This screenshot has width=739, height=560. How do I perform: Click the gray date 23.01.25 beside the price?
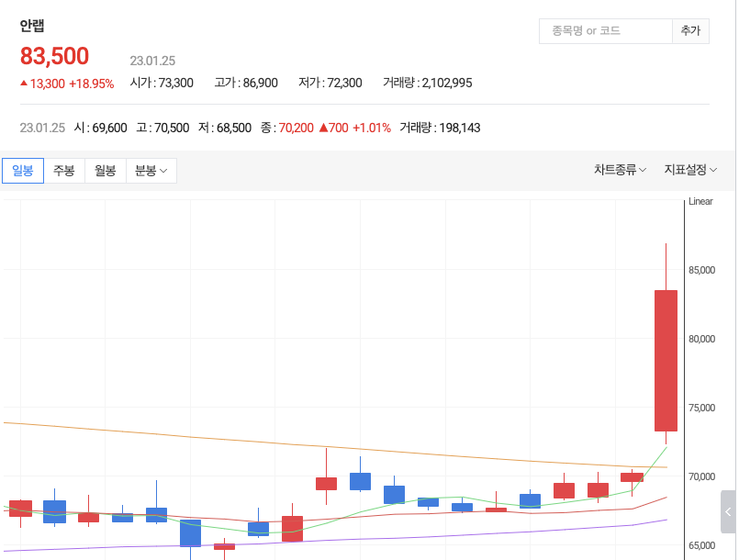(x=152, y=61)
